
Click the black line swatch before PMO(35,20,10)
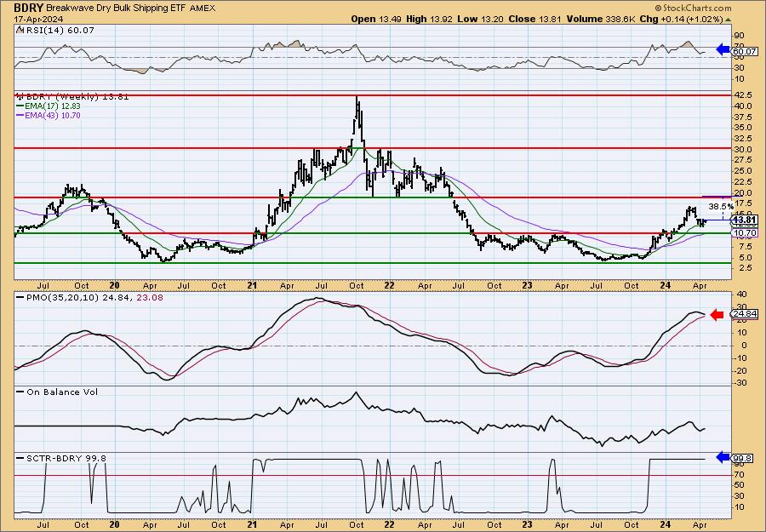click(20, 298)
